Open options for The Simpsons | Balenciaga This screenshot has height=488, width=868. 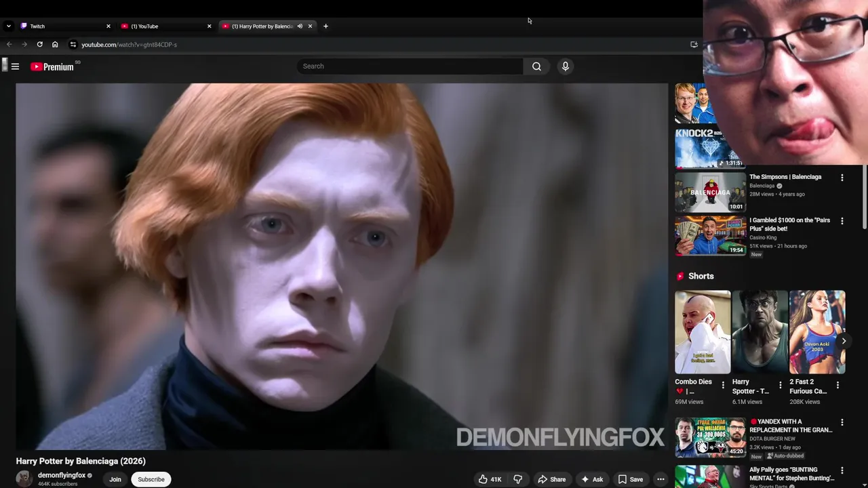click(x=842, y=178)
